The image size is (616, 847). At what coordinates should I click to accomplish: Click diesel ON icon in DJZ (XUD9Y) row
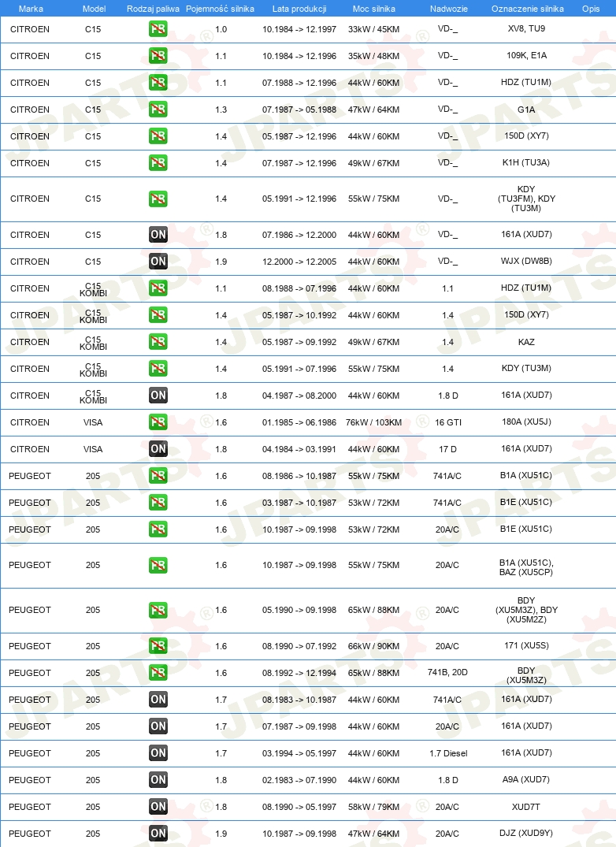click(158, 834)
